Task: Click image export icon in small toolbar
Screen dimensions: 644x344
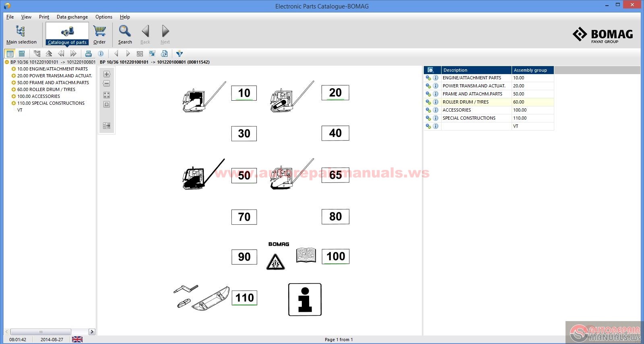Action: pyautogui.click(x=152, y=54)
